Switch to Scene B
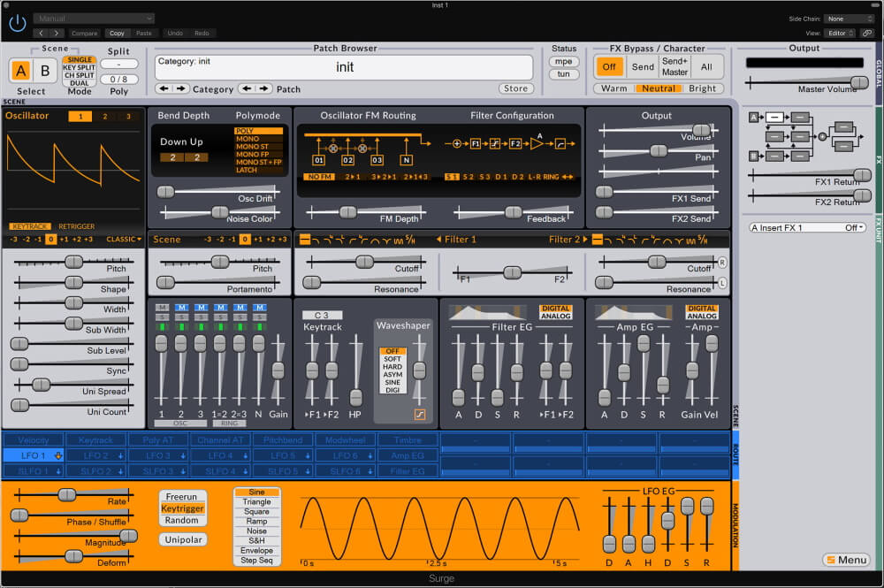The height and width of the screenshot is (588, 884). [44, 70]
